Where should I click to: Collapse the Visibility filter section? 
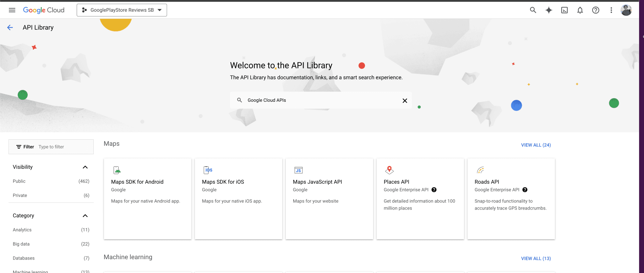85,167
